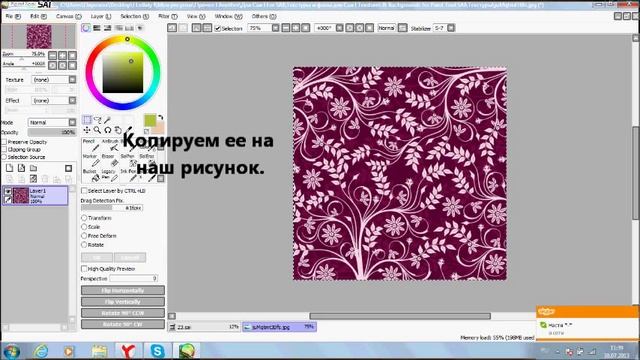Image resolution: width=640 pixels, height=360 pixels.
Task: Select the Zoom magnifier tool
Action: 97,130
